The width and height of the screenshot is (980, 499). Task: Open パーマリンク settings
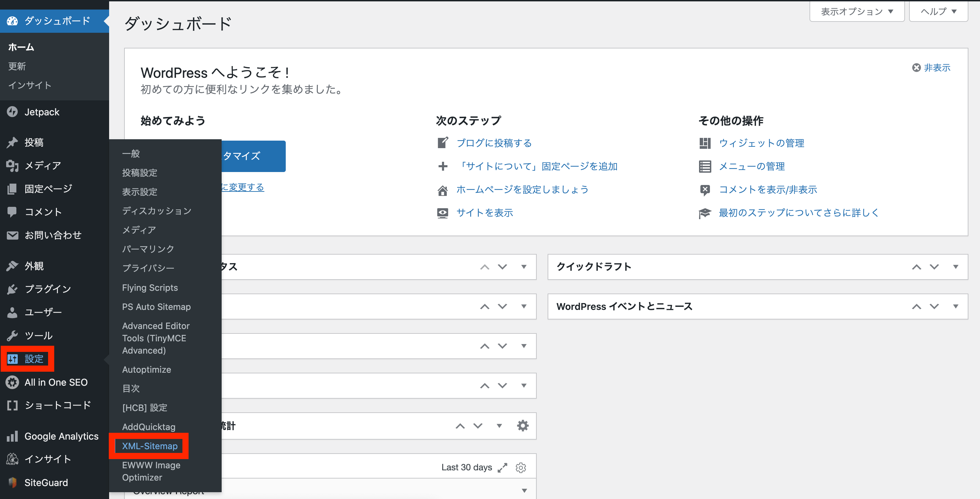[148, 249]
